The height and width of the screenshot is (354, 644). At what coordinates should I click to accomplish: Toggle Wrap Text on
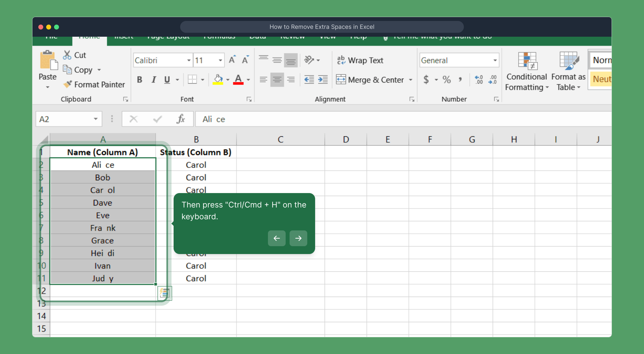360,60
